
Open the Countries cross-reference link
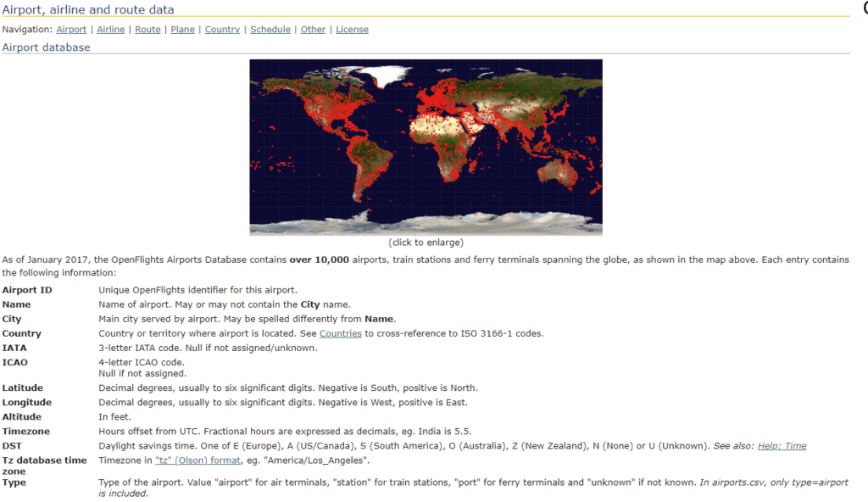(340, 333)
